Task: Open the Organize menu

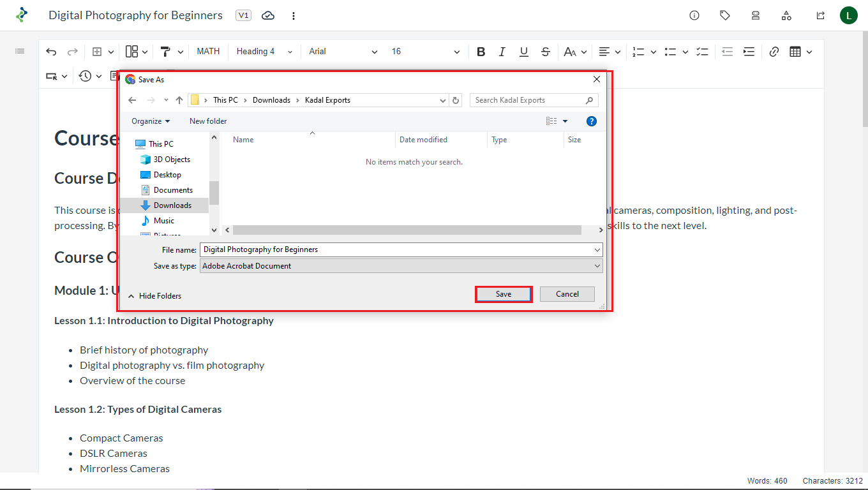Action: point(151,121)
